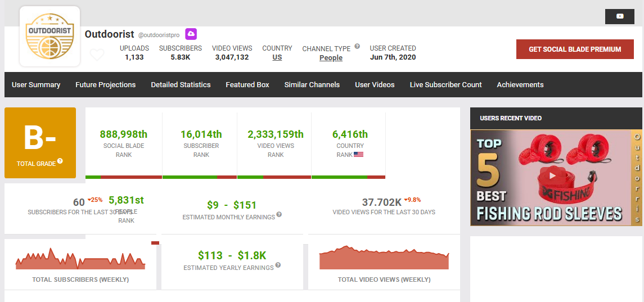Switch to User Videos tab
The image size is (644, 302).
tap(375, 85)
